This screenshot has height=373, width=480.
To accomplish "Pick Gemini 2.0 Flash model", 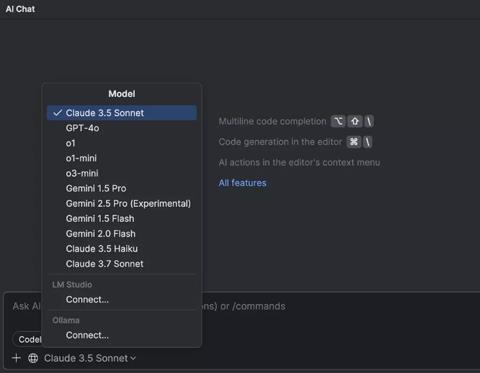I will tap(122, 234).
